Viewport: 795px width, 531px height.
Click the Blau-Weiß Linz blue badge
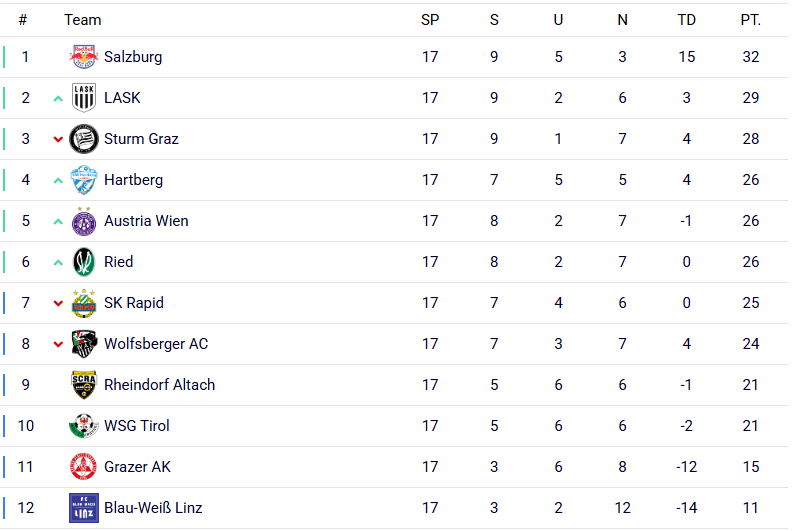point(84,508)
